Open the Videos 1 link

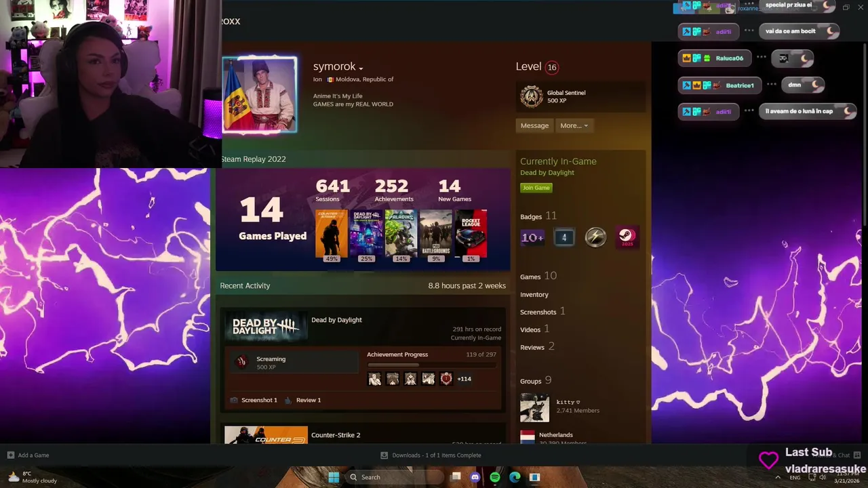[534, 329]
